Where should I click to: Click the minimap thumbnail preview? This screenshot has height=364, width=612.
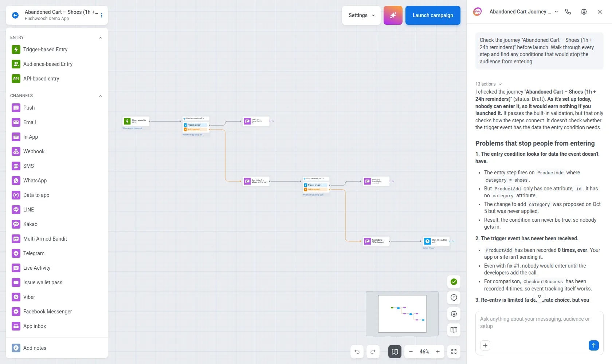coord(402,314)
